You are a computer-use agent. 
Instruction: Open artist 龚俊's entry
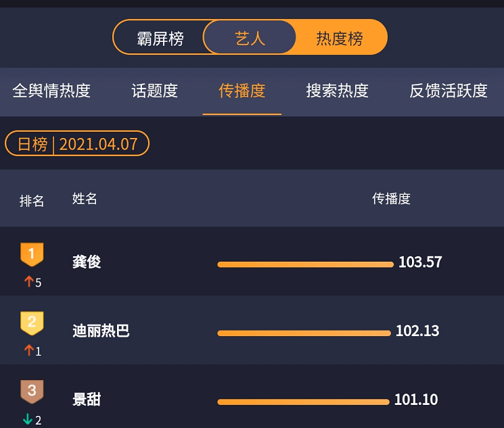(x=252, y=261)
